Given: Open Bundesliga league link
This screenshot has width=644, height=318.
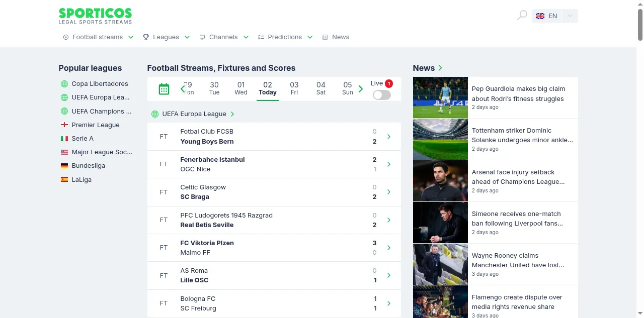Looking at the screenshot, I should [x=89, y=166].
